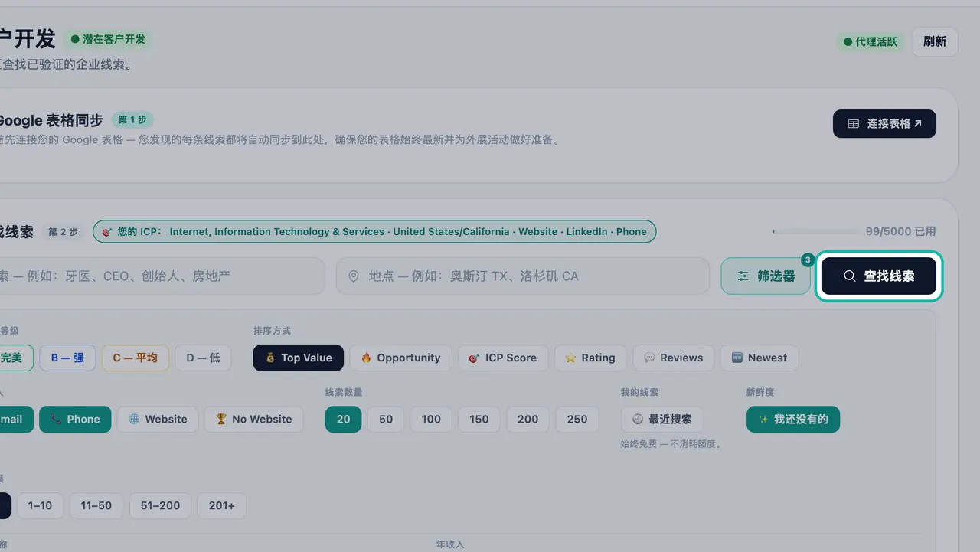Viewport: 980px width, 552px height.
Task: Click the sliders icon in 筛选器
Action: click(x=743, y=276)
